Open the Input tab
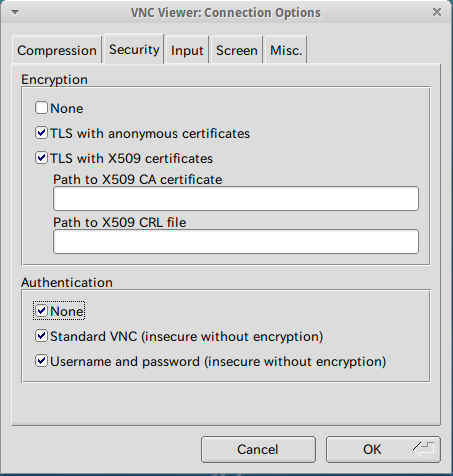The image size is (453, 476). click(187, 50)
